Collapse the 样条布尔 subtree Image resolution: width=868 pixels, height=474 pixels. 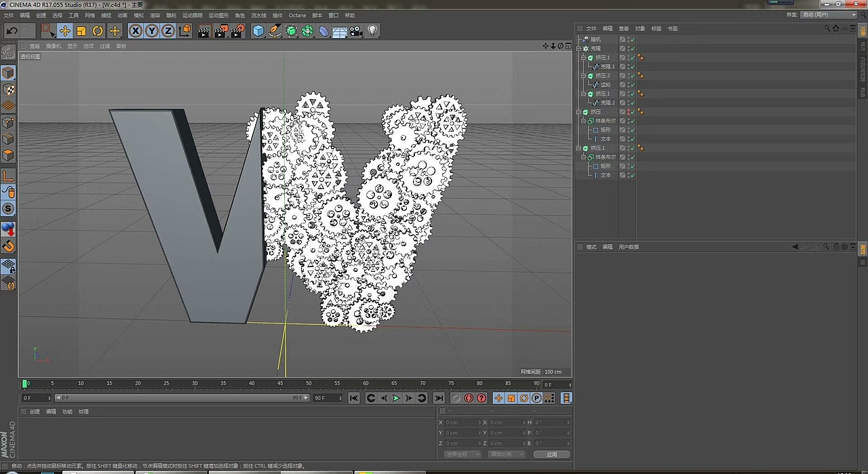click(583, 120)
